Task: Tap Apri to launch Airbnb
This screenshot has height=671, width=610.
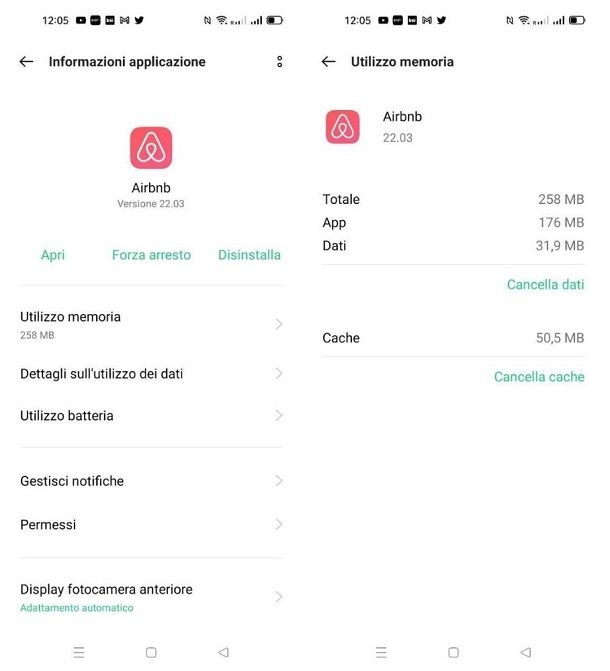Action: pyautogui.click(x=53, y=255)
